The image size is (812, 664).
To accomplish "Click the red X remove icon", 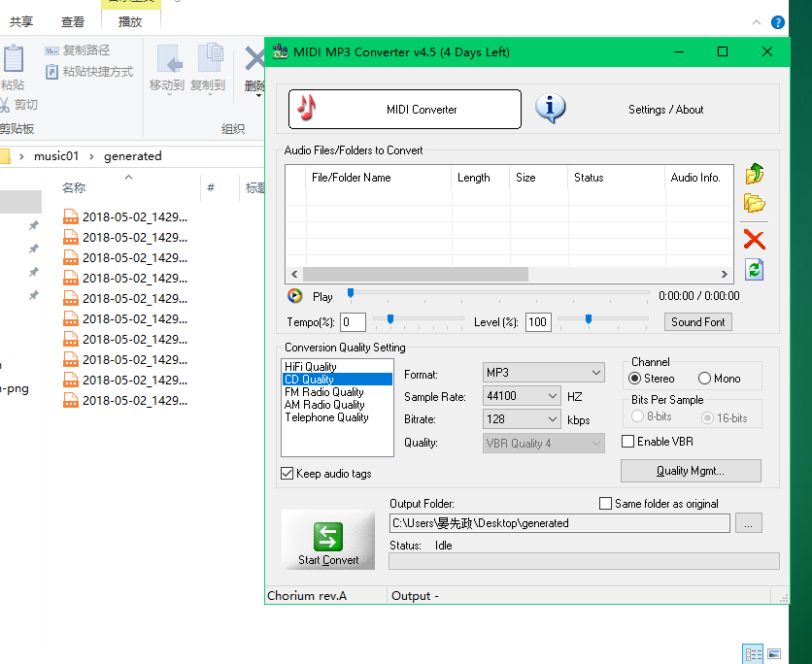I will (x=754, y=240).
